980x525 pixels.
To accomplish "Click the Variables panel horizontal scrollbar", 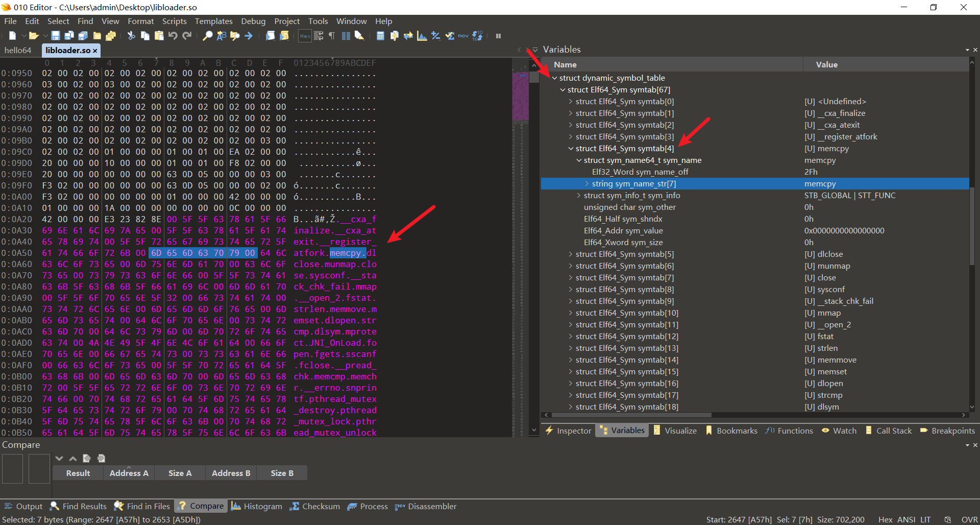I will point(631,415).
